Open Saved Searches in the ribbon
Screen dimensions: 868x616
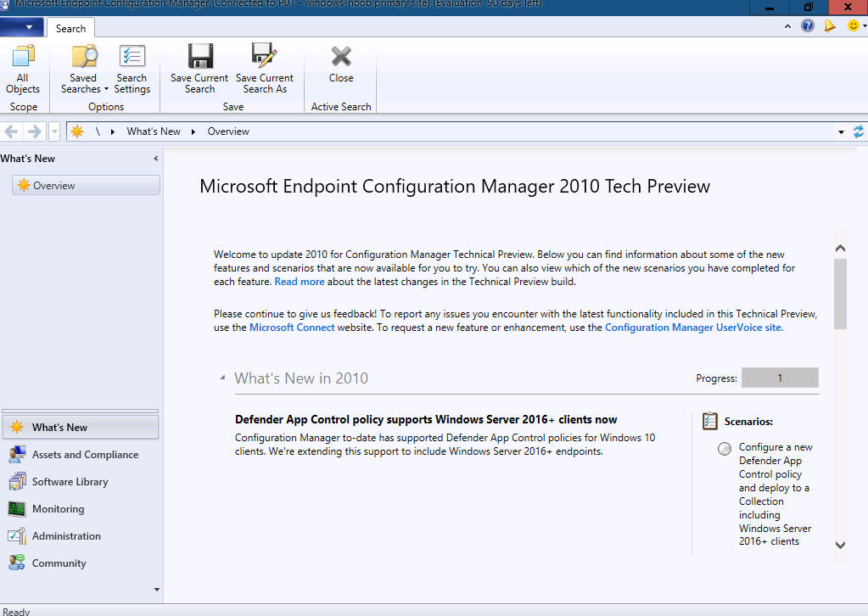tap(83, 70)
